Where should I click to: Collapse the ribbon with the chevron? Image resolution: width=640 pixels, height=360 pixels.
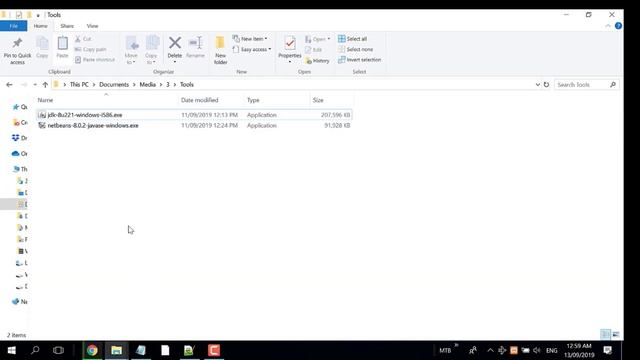(x=608, y=26)
